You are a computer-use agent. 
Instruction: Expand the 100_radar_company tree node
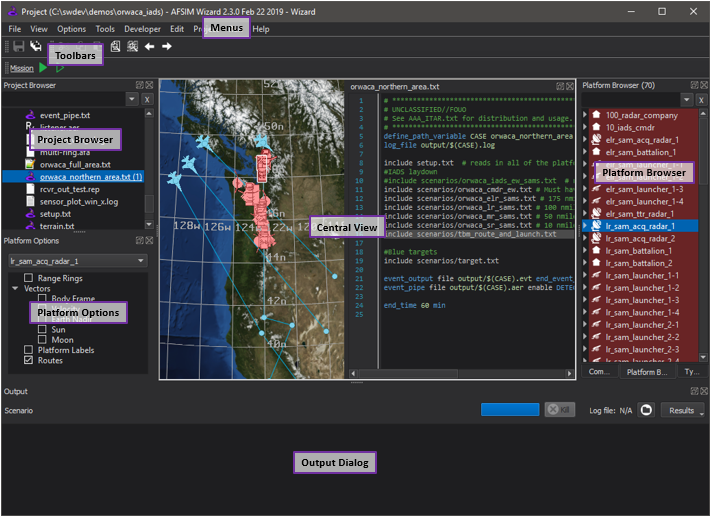click(x=585, y=115)
